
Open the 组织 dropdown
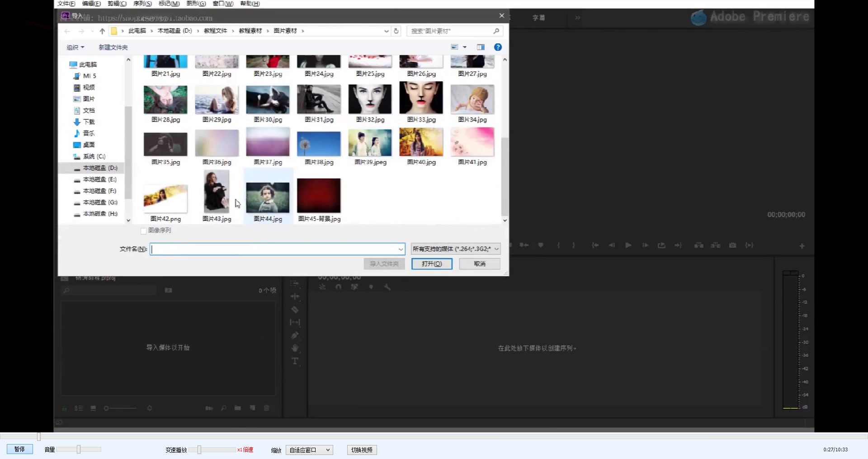coord(75,47)
